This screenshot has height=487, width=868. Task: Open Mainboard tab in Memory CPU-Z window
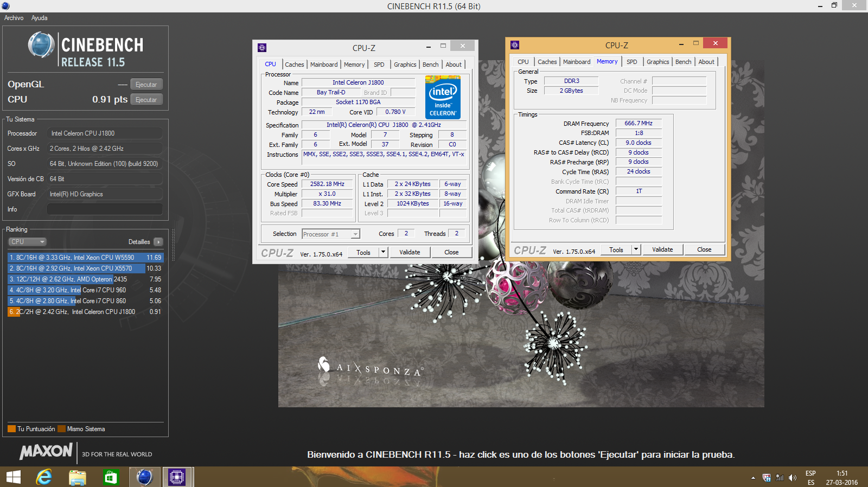coord(577,62)
